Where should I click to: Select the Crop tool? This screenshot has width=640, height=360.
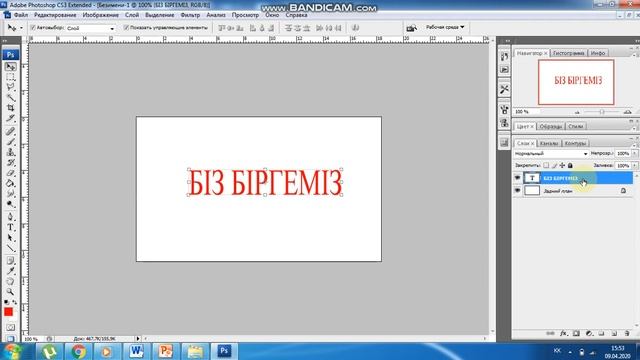click(x=11, y=108)
